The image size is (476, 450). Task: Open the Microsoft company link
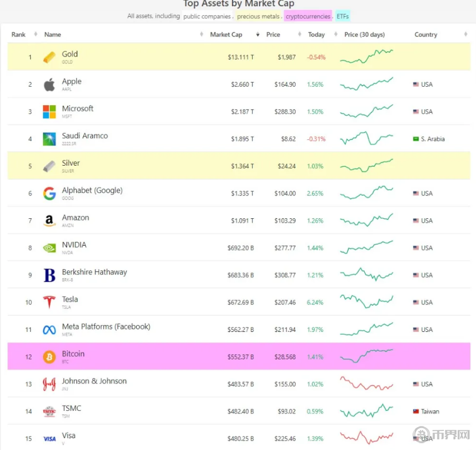pos(78,109)
